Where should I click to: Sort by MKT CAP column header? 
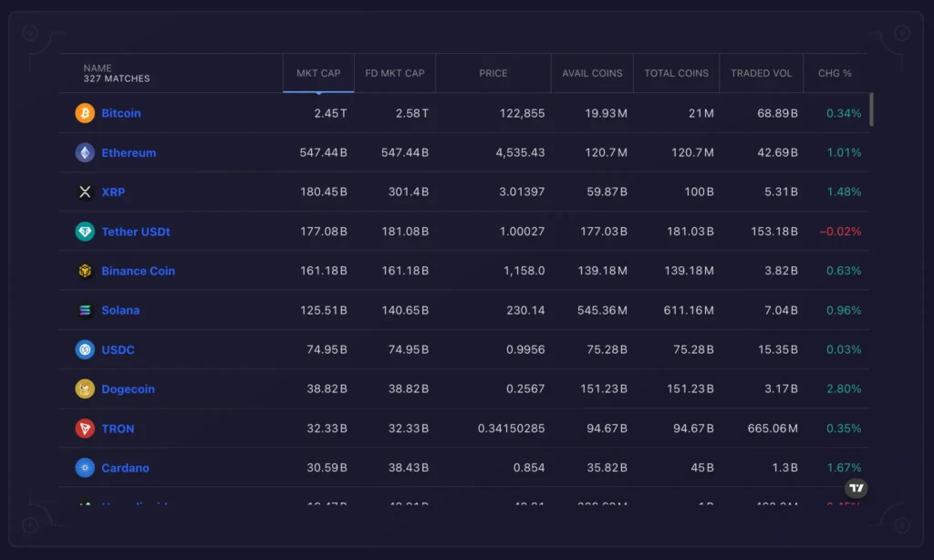point(318,73)
